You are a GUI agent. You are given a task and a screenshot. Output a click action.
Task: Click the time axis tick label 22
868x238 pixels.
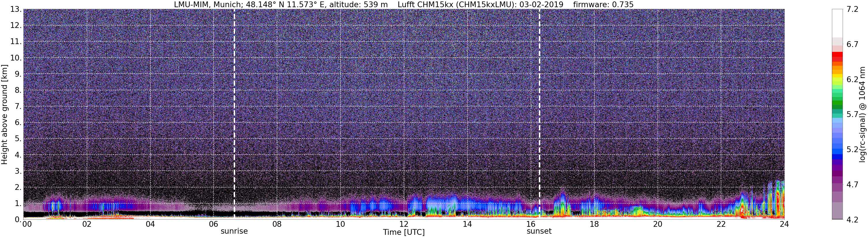pos(721,224)
